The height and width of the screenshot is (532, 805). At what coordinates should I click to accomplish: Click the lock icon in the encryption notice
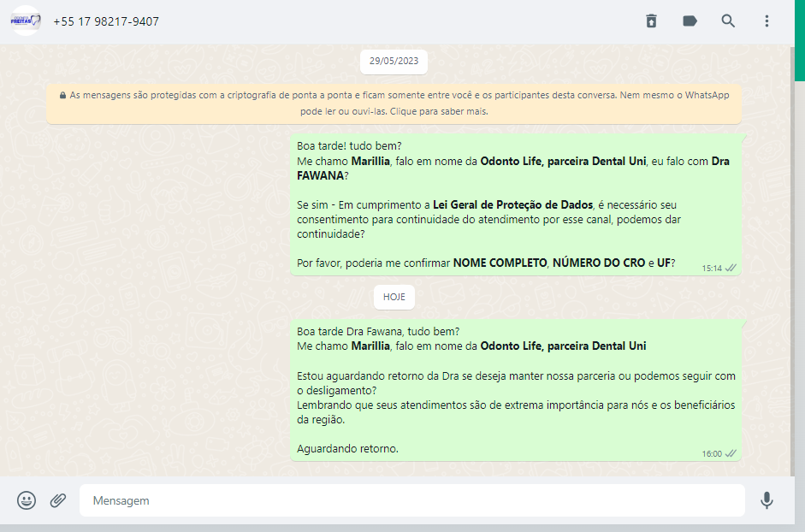tap(62, 95)
